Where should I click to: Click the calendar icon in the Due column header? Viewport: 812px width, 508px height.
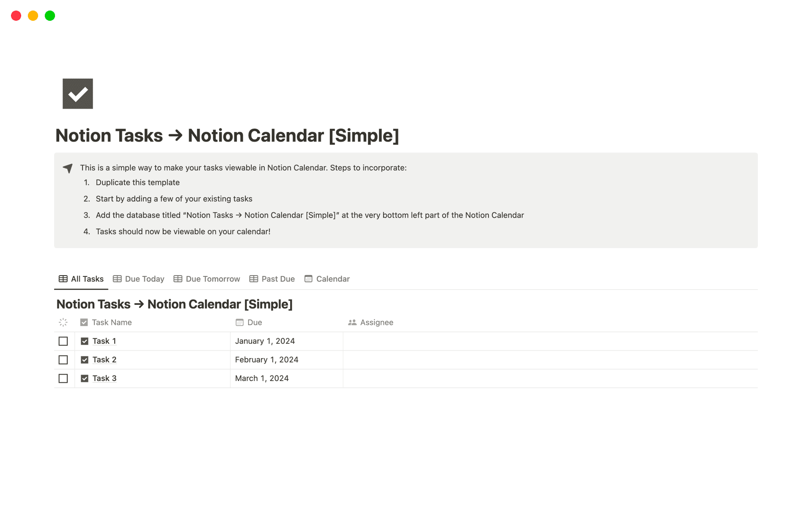tap(239, 322)
